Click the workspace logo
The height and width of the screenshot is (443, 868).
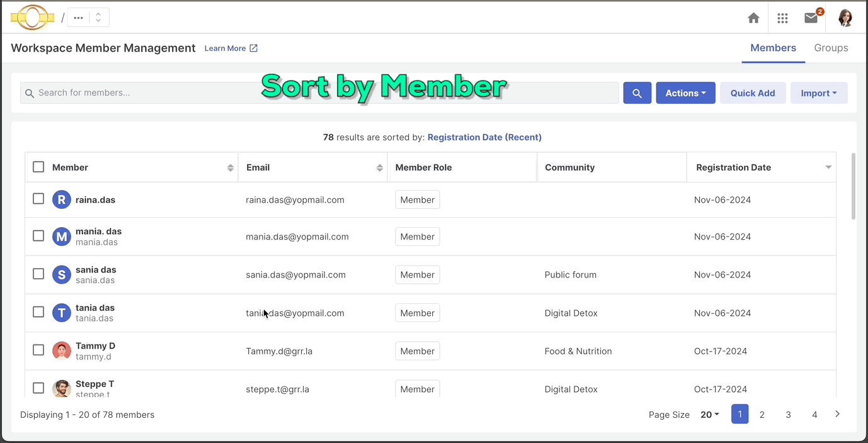click(33, 18)
